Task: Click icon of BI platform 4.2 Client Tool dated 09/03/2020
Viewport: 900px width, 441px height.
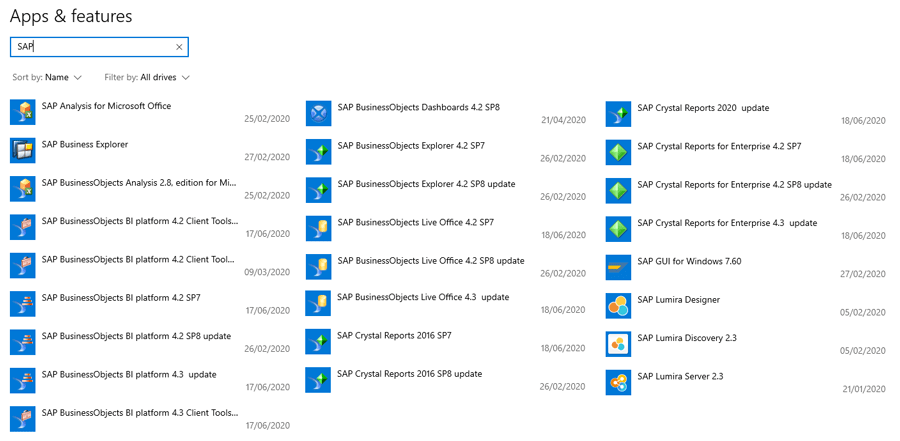Action: pyautogui.click(x=23, y=265)
